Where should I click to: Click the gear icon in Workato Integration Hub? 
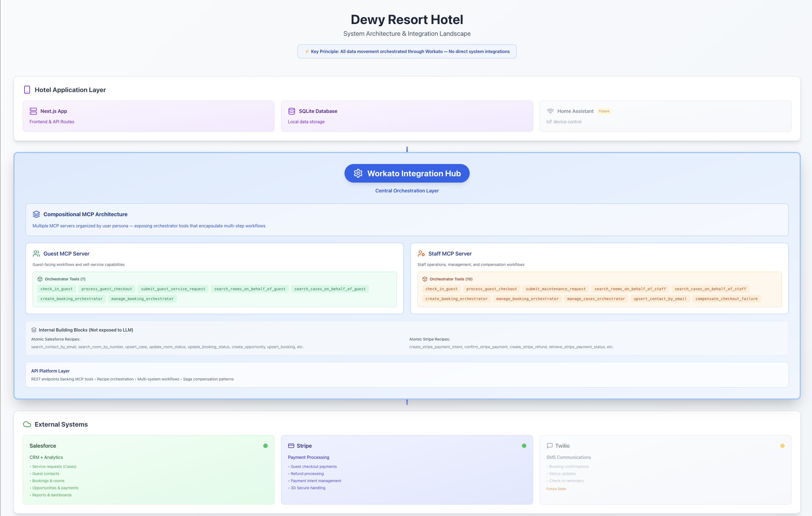click(x=358, y=173)
